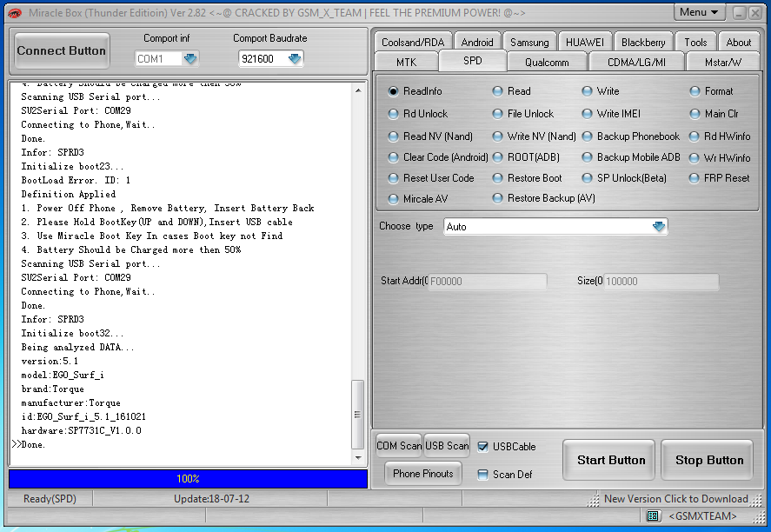The height and width of the screenshot is (532, 771).
Task: Open the Comport Baudrate 921600 dropdown
Action: [295, 59]
